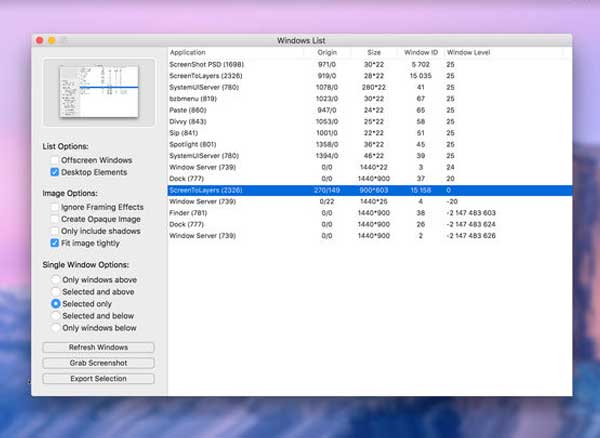Select SystemUIServer row with origin 1394/0
The image size is (600, 438).
370,156
